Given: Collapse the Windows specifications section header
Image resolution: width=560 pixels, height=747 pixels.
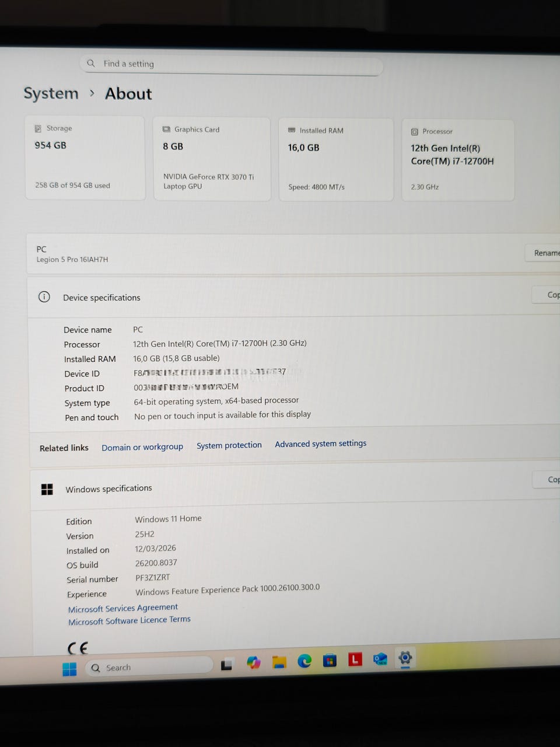Looking at the screenshot, I should pyautogui.click(x=295, y=487).
